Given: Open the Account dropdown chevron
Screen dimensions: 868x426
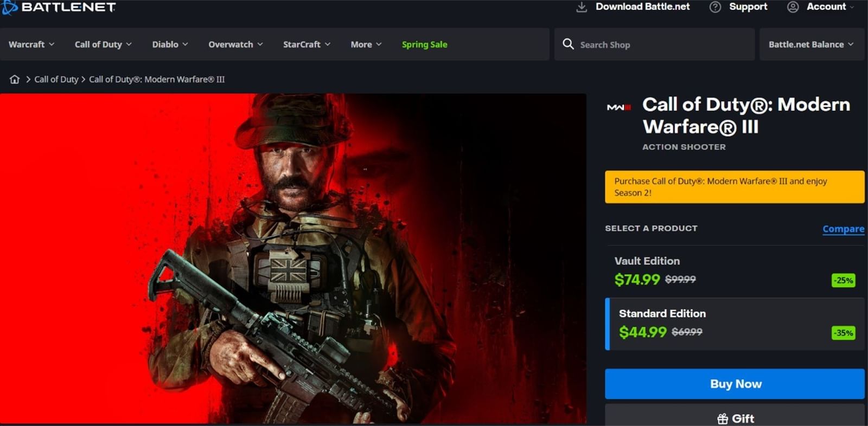Looking at the screenshot, I should 852,7.
